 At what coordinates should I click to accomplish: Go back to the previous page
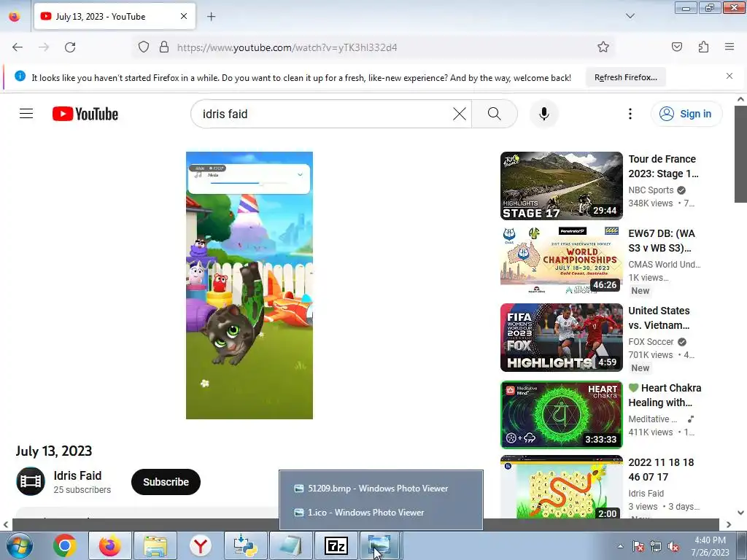pyautogui.click(x=18, y=47)
